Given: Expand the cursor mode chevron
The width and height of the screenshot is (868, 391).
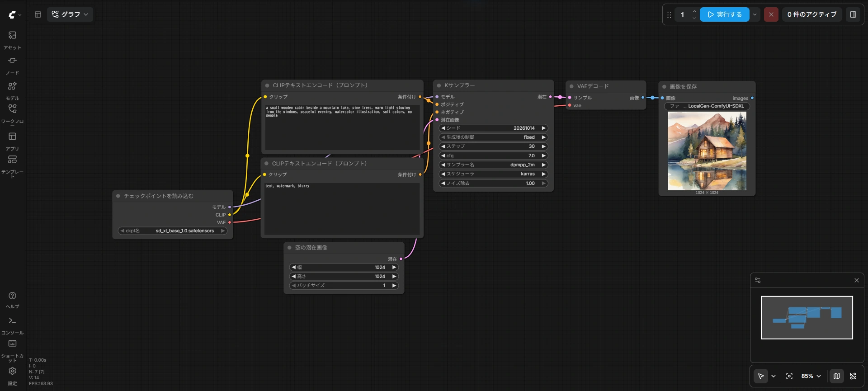Looking at the screenshot, I should click(774, 376).
